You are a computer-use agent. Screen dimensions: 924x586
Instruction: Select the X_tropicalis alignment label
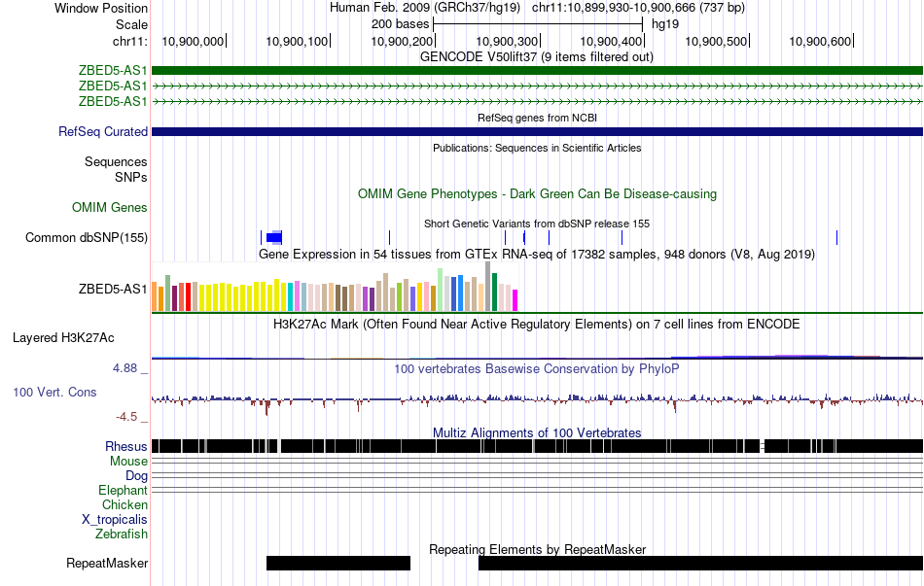(115, 520)
